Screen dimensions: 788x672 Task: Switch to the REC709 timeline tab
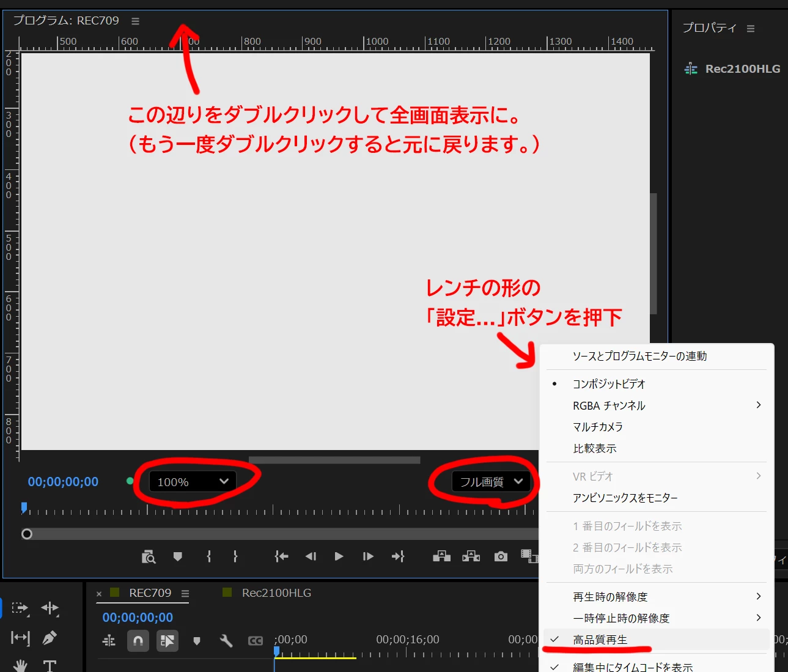(150, 593)
